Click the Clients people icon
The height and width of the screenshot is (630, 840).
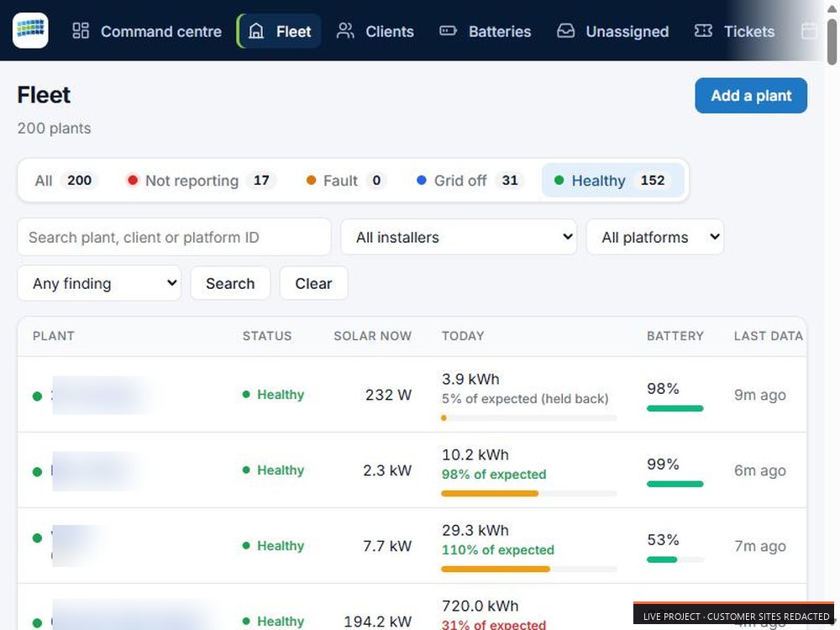coord(345,30)
